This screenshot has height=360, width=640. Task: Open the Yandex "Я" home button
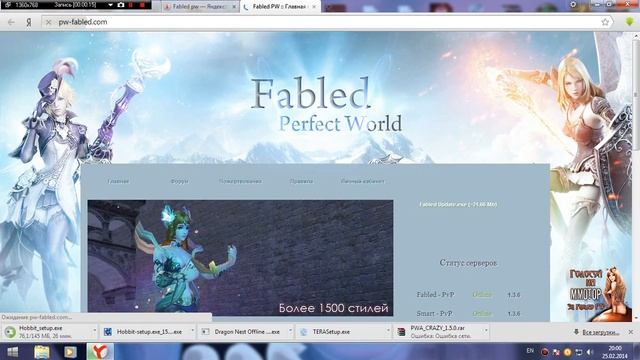pos(29,22)
